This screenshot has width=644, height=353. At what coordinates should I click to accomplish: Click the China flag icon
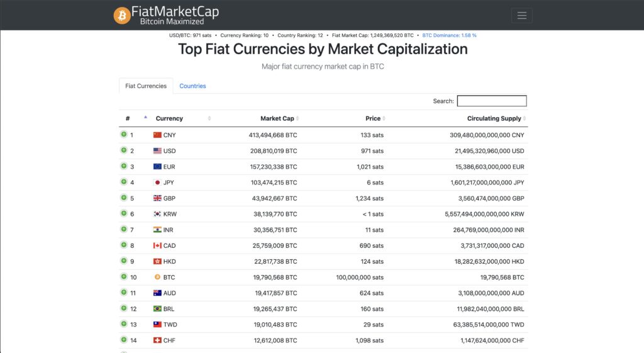pos(157,135)
